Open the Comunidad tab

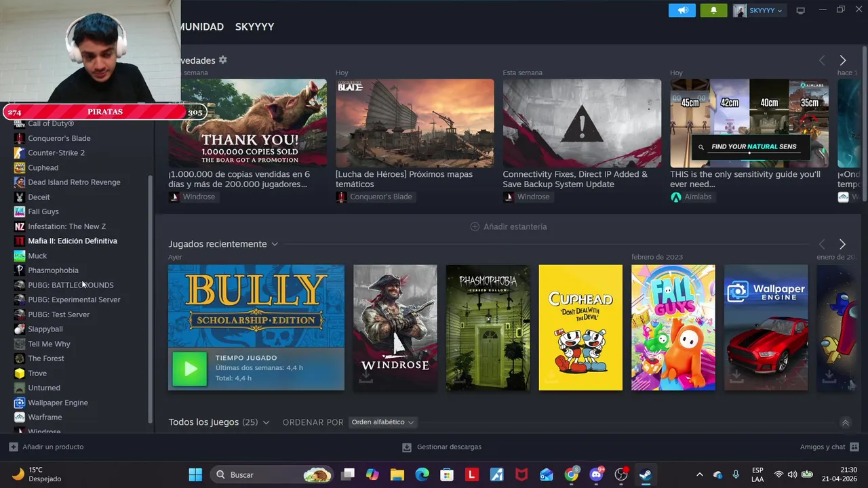click(x=202, y=26)
